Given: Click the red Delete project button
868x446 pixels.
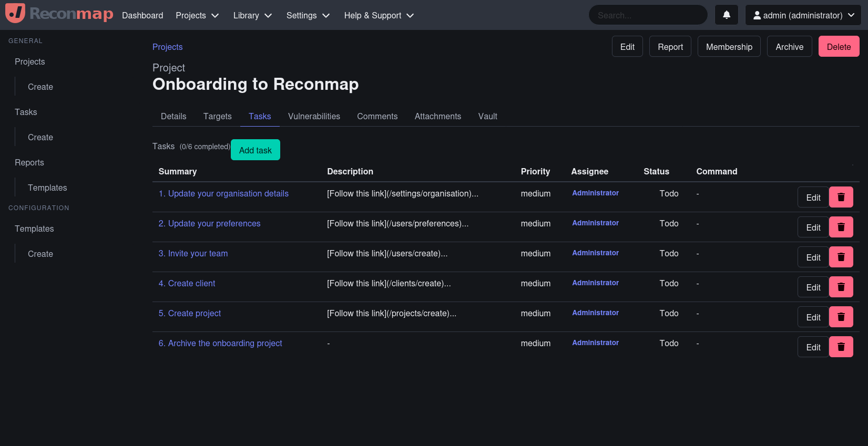Looking at the screenshot, I should tap(839, 46).
